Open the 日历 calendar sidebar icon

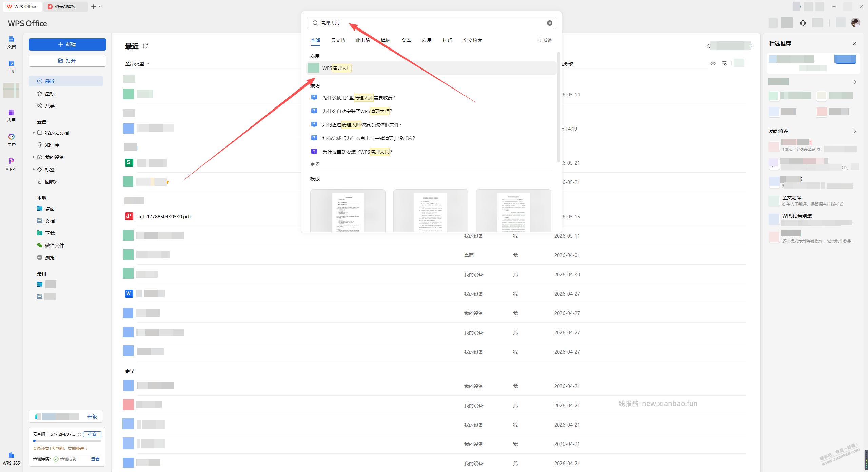pyautogui.click(x=12, y=67)
